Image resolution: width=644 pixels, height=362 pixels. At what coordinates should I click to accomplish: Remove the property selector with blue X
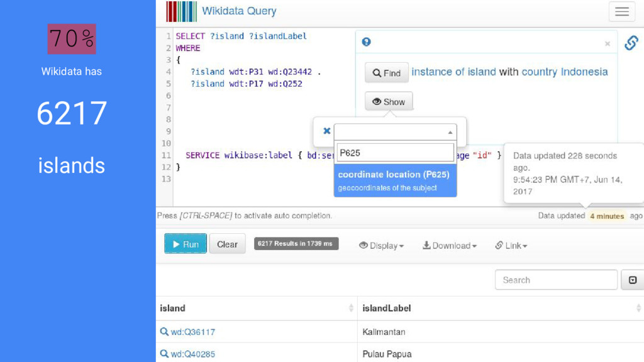326,131
